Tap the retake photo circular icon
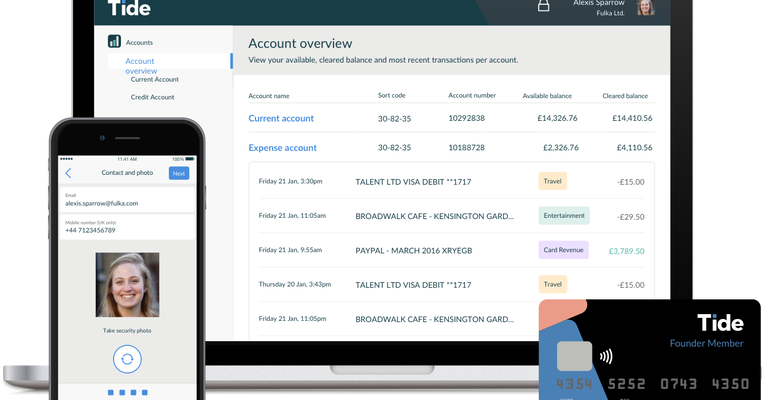 point(127,359)
